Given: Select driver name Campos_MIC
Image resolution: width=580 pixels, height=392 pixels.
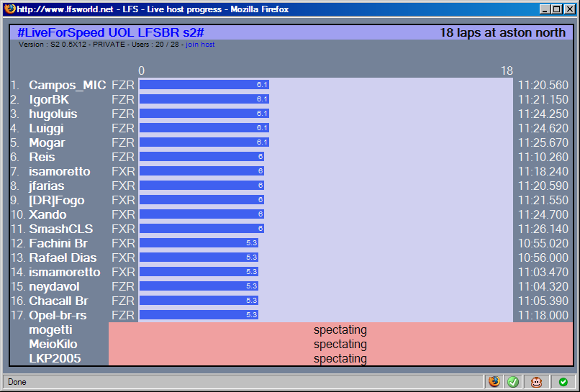Looking at the screenshot, I should [68, 86].
